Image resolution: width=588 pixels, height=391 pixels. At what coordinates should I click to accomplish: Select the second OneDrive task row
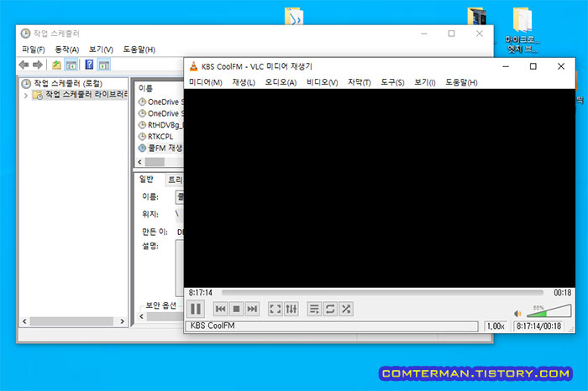click(x=160, y=113)
